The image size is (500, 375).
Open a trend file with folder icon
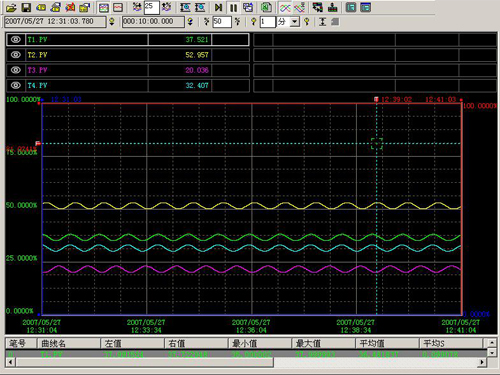(11, 7)
